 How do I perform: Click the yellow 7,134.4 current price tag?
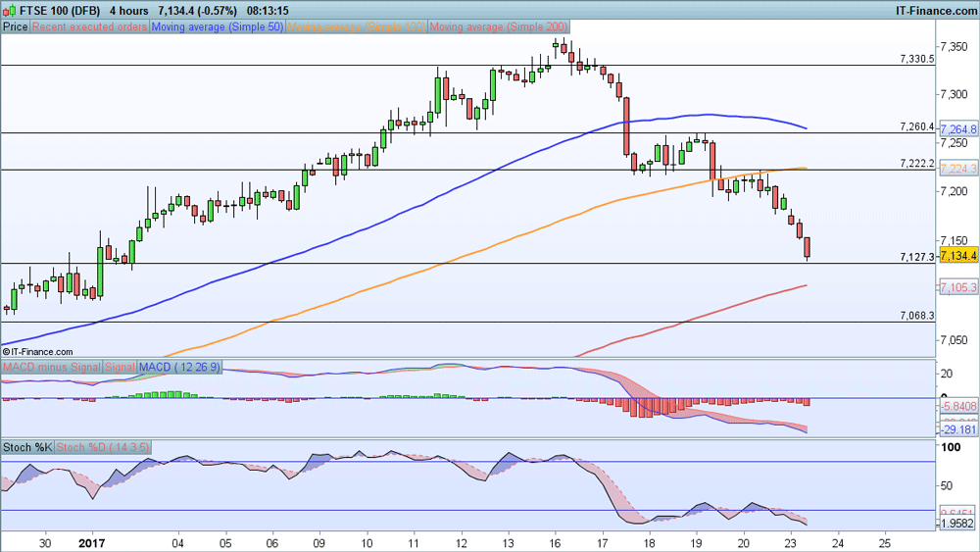[958, 256]
